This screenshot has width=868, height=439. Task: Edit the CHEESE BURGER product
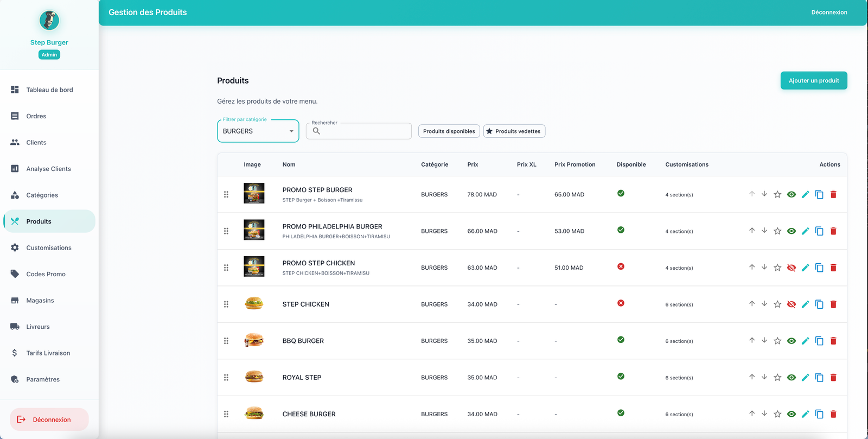805,414
